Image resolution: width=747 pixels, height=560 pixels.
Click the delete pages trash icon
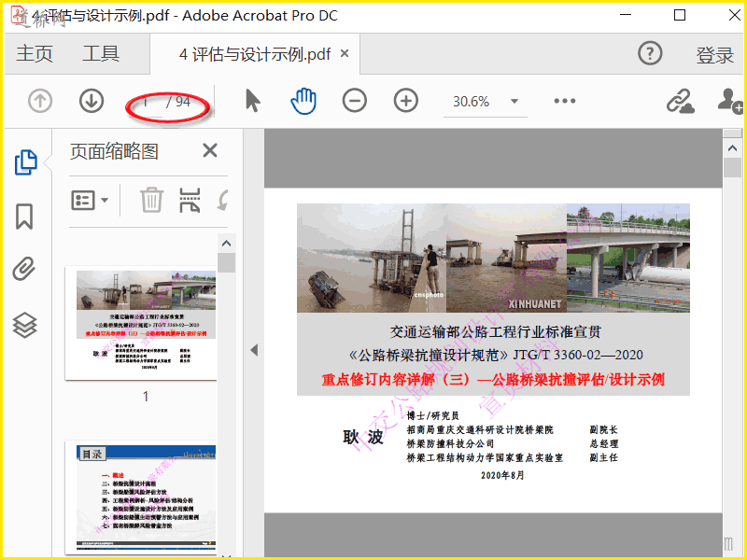click(151, 200)
